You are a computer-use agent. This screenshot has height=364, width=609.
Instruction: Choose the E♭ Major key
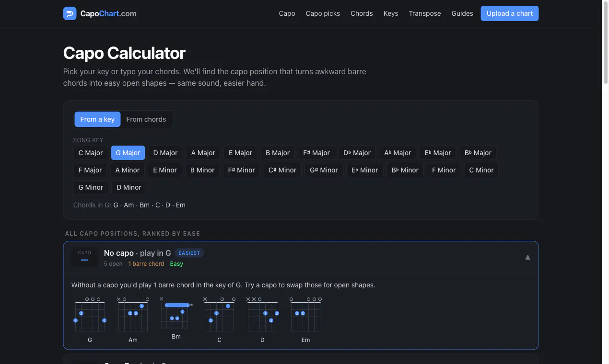pos(438,153)
